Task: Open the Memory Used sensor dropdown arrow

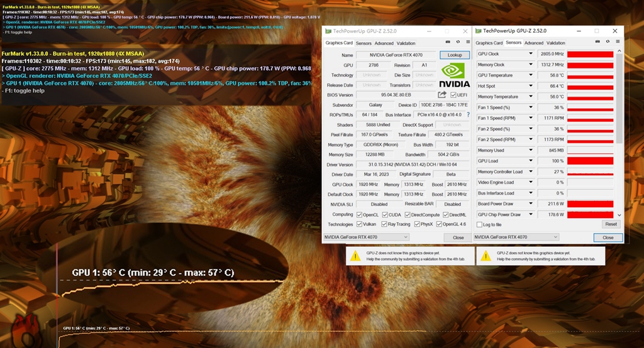Action: (x=531, y=150)
